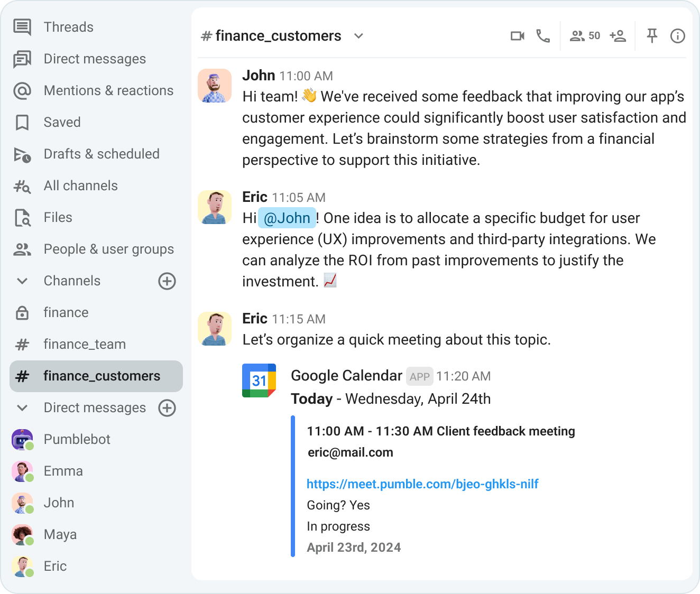700x594 pixels.
Task: View the 50 channel members list
Action: pyautogui.click(x=584, y=35)
